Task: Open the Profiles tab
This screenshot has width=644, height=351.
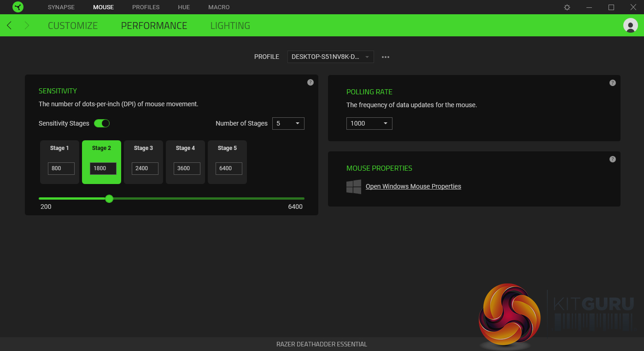Action: click(x=146, y=7)
